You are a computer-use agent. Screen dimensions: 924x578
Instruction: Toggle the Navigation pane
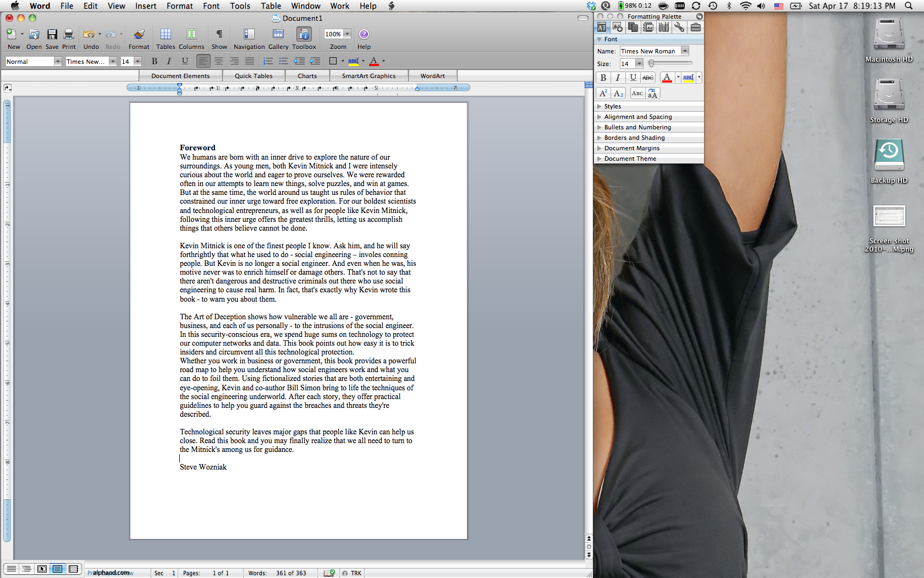[249, 34]
